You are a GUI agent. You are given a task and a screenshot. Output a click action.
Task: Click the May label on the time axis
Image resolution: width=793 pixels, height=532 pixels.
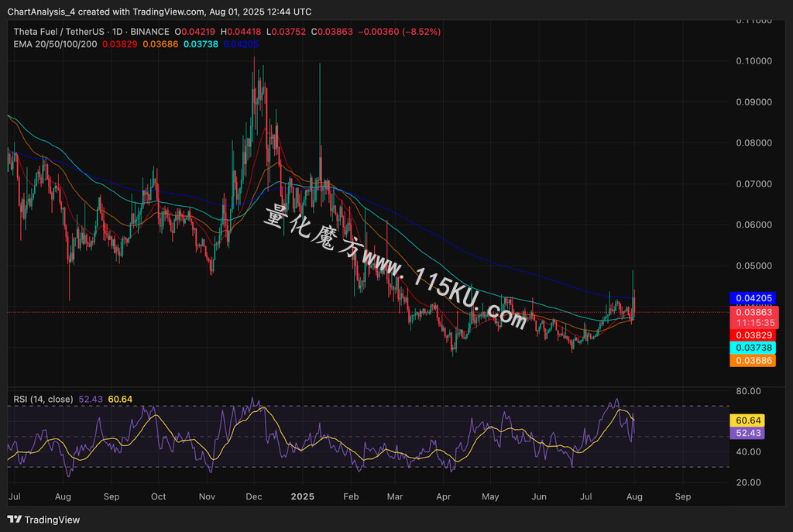pyautogui.click(x=490, y=496)
